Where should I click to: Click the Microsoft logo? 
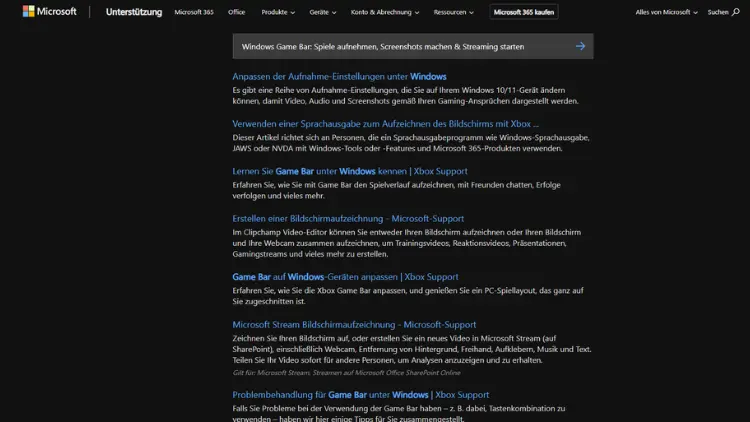click(49, 11)
